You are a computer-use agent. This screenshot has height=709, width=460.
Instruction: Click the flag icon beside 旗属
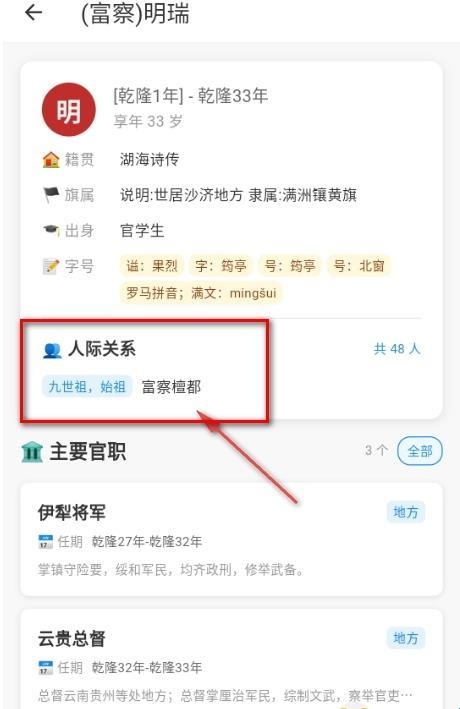coord(51,195)
